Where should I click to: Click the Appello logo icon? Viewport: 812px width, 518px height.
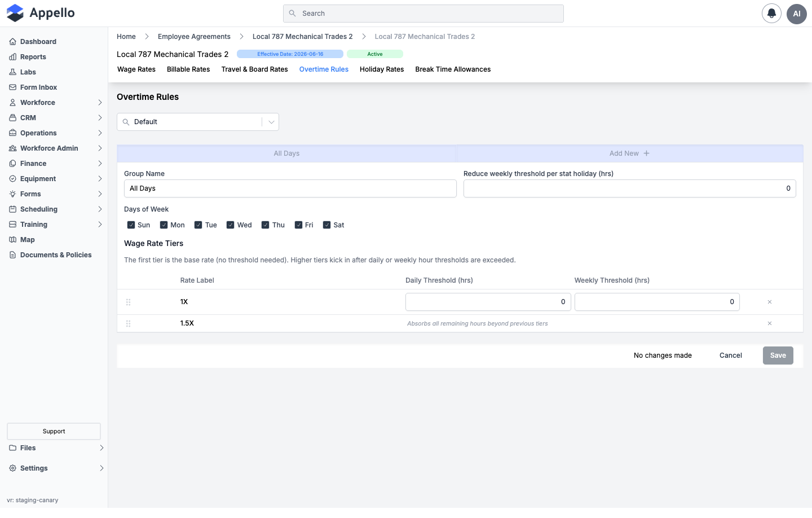click(15, 13)
